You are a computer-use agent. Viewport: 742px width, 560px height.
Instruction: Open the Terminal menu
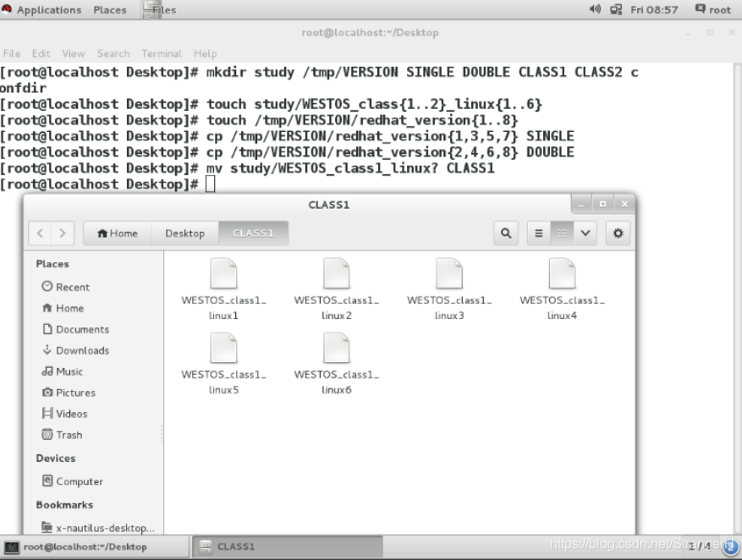click(162, 53)
